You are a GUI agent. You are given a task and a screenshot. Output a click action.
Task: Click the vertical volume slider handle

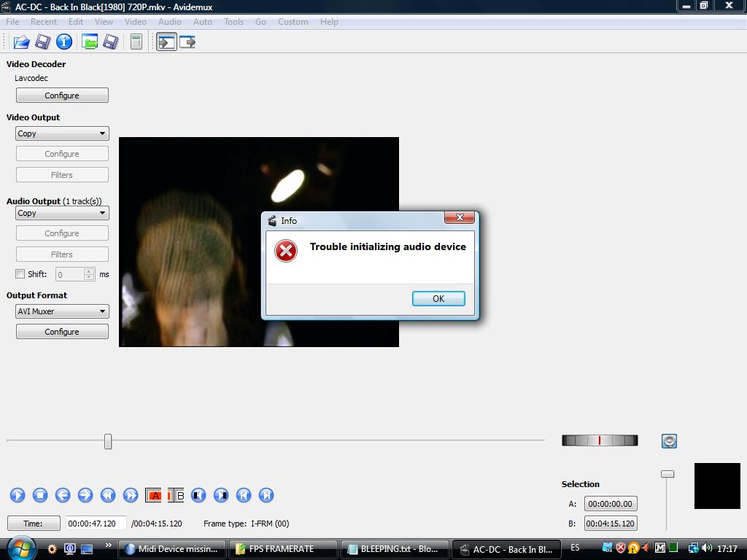click(667, 474)
